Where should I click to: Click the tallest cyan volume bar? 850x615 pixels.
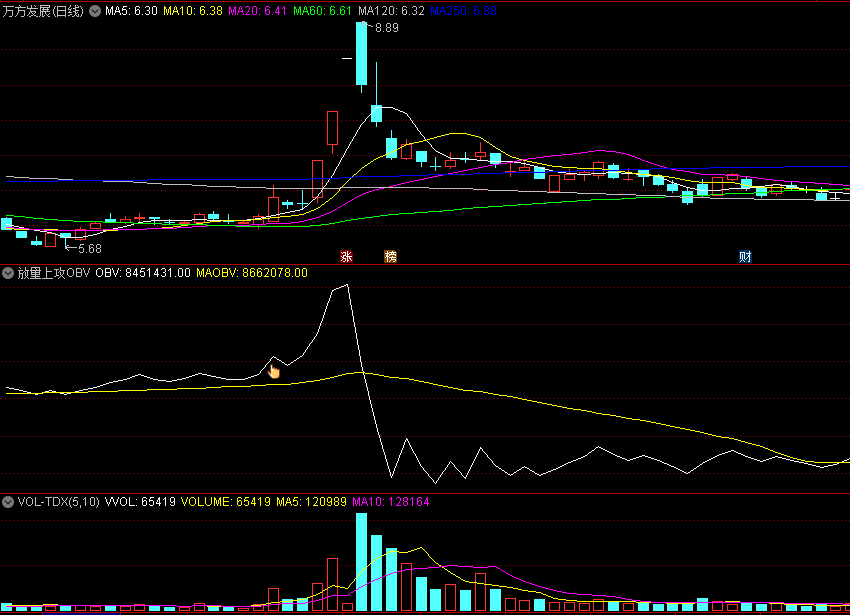tap(362, 562)
